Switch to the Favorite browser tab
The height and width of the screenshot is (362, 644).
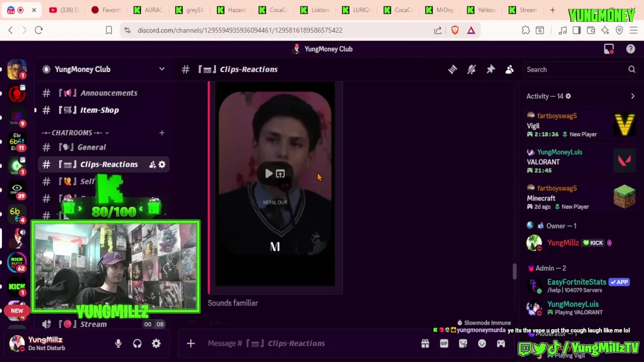[106, 10]
